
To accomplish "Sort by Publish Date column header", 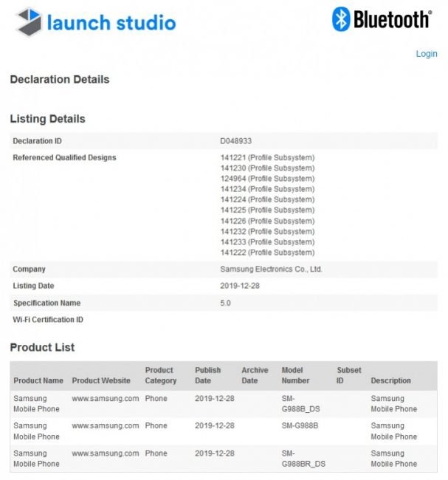I will click(208, 375).
